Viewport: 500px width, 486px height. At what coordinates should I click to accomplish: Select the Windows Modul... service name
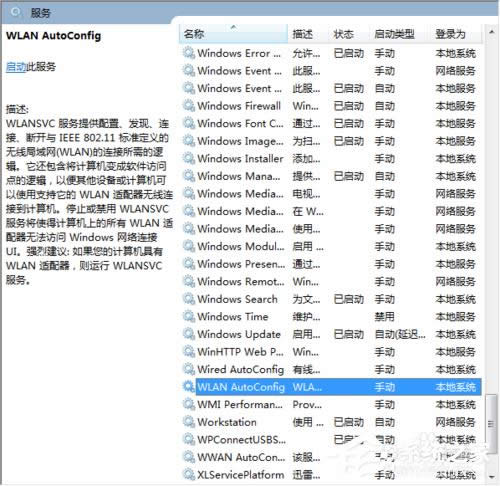pos(241,246)
